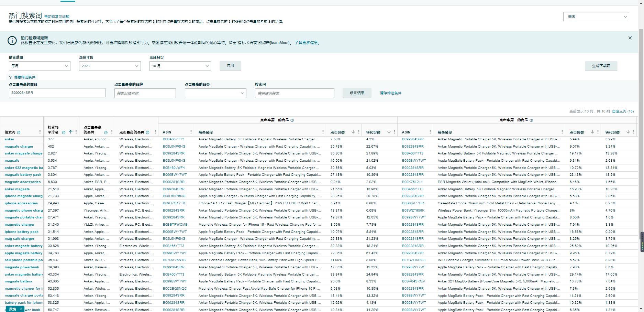The image size is (644, 312).
Task: Open ASIN link B0B469LWF4
Action: (x=174, y=168)
